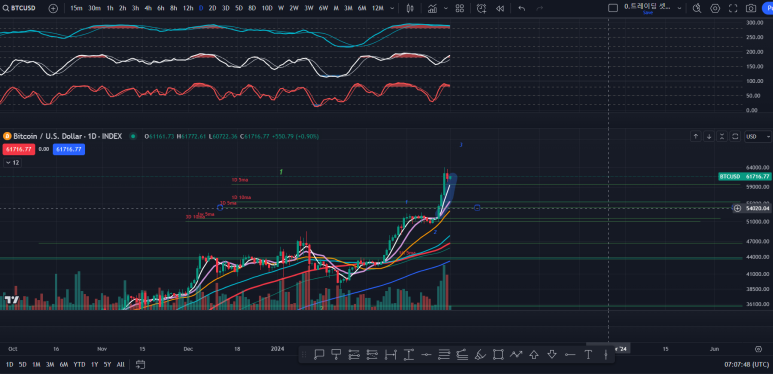Select the 2D timeframe
This screenshot has height=374, width=773.
tap(212, 8)
